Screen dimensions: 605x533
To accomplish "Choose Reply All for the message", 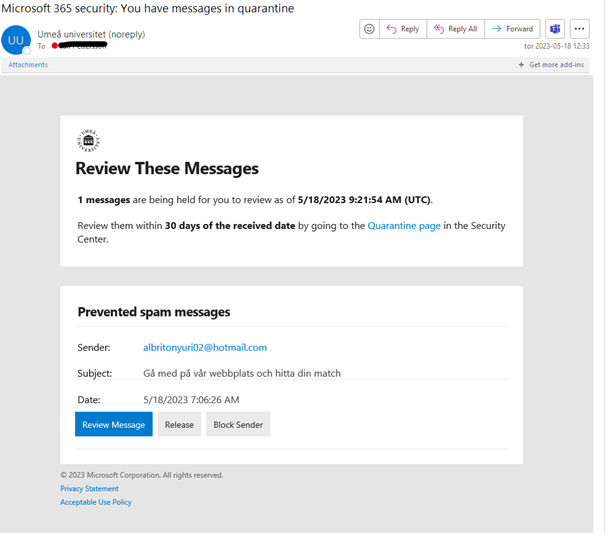I will coord(455,29).
